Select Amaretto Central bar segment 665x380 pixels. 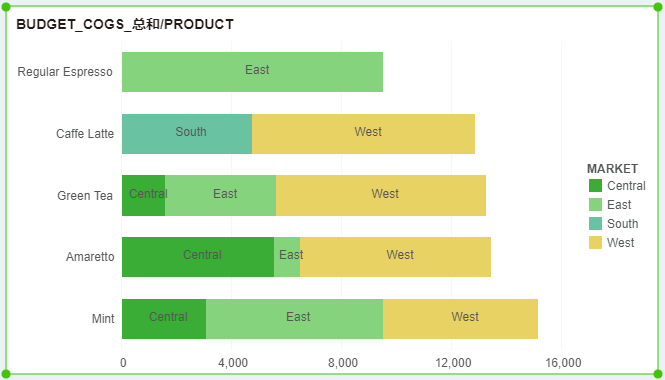198,257
